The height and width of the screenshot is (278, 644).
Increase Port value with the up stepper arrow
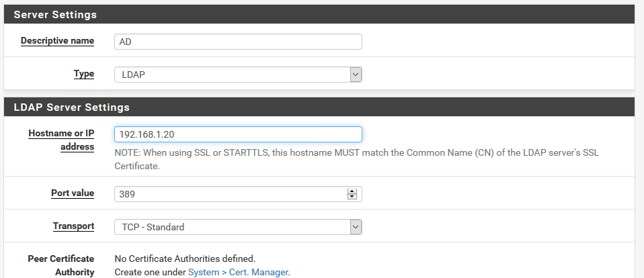(x=352, y=191)
